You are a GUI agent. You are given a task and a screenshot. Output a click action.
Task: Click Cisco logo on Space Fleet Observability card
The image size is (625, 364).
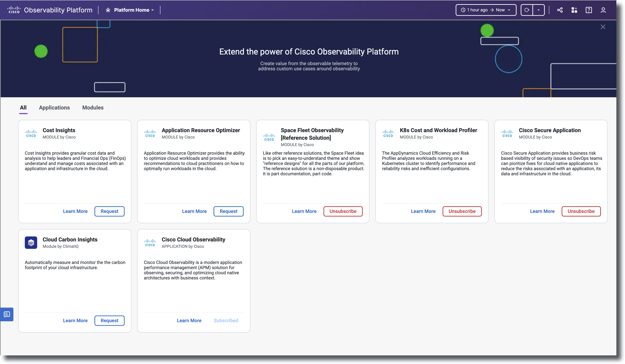269,137
